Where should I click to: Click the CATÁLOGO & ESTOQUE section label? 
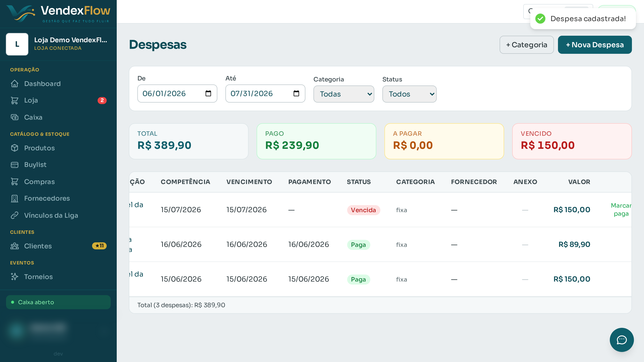pyautogui.click(x=40, y=134)
